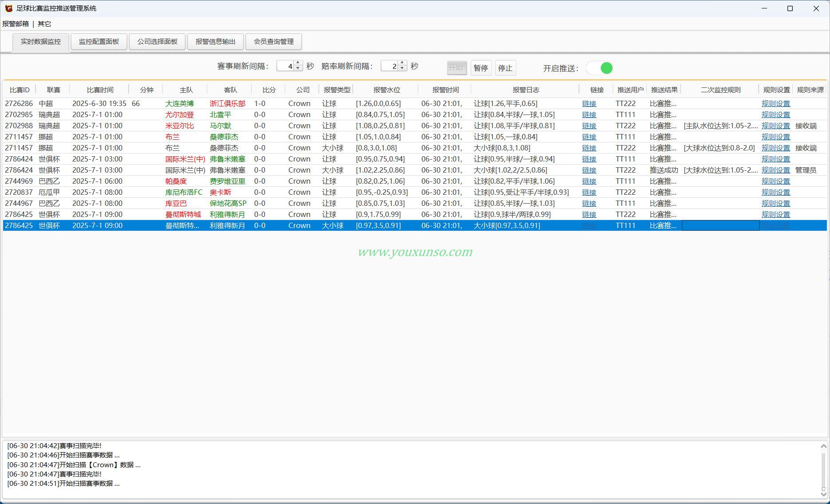
Task: Click the 开始 button
Action: tap(456, 68)
